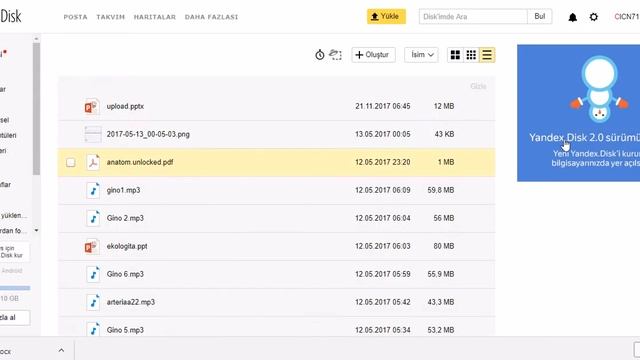Click the Yükle upload button
This screenshot has width=640, height=360.
tap(386, 16)
